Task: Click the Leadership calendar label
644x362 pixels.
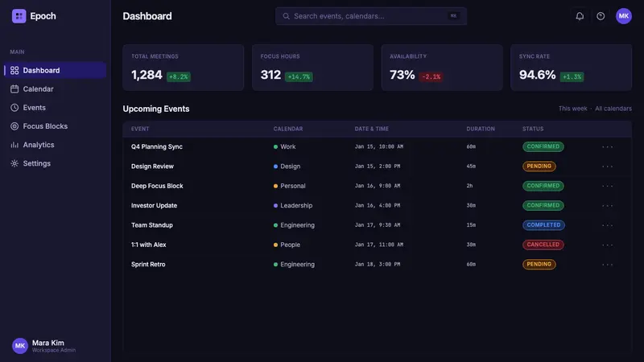Action: [296, 206]
